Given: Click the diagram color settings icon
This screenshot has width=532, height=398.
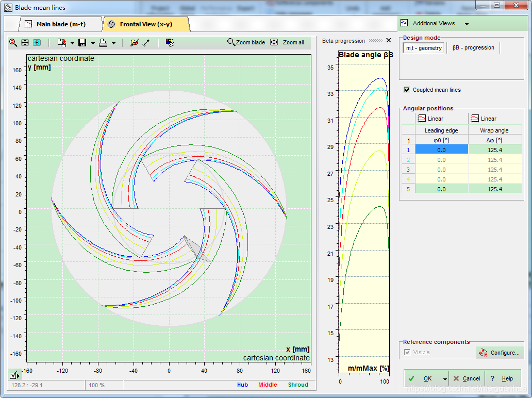Looking at the screenshot, I should tap(170, 42).
